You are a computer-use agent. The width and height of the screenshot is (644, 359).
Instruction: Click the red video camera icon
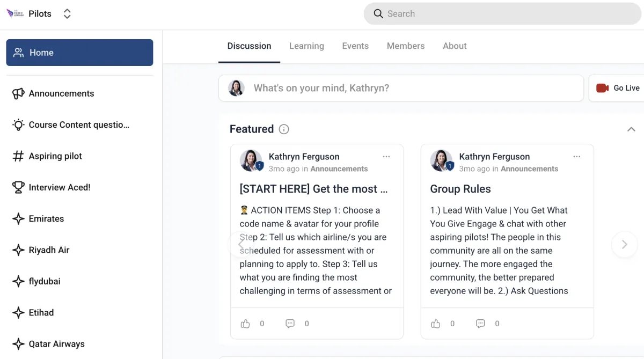pos(602,88)
